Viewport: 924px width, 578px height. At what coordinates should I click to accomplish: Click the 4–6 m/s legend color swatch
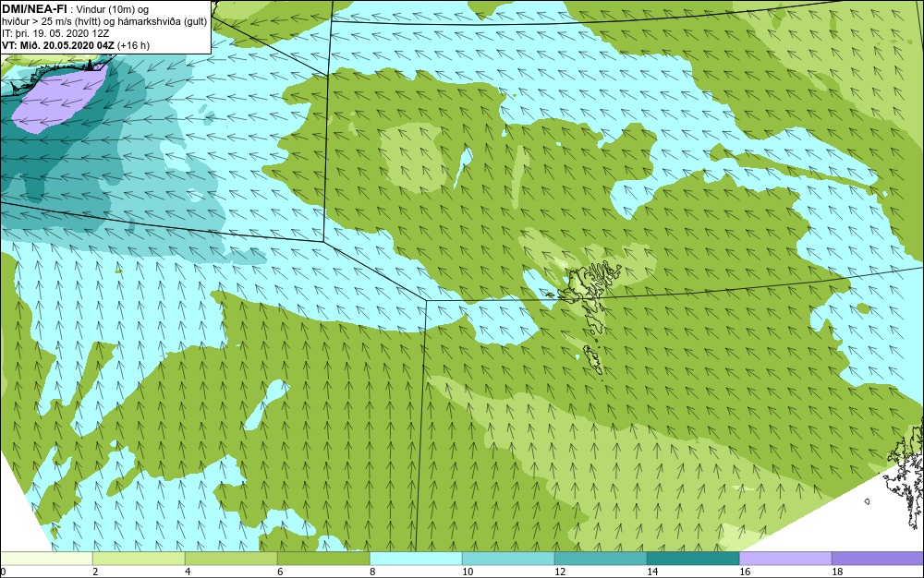point(231,559)
